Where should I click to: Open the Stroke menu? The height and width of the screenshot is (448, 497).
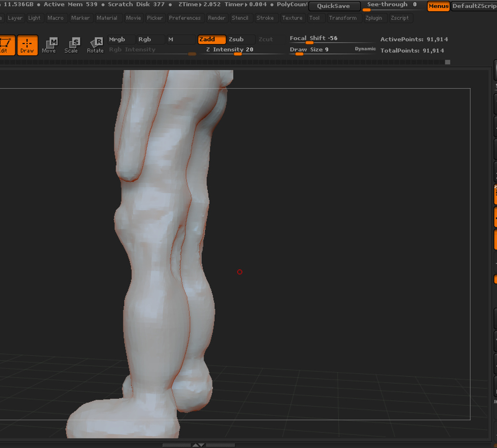265,18
